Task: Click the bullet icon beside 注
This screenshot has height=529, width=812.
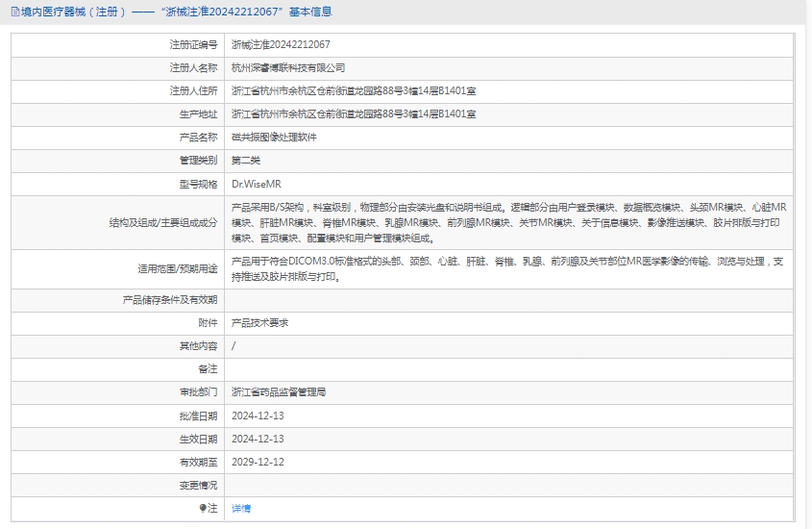Action: point(203,508)
